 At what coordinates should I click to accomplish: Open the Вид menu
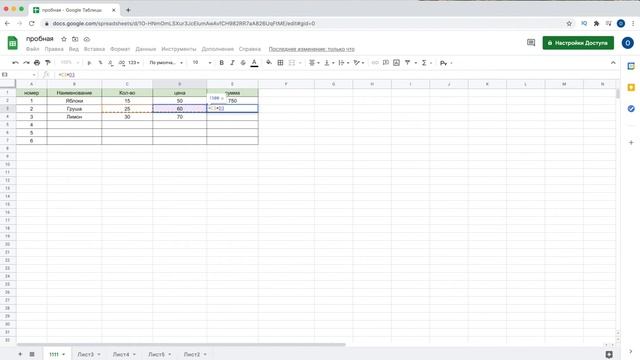[73, 49]
